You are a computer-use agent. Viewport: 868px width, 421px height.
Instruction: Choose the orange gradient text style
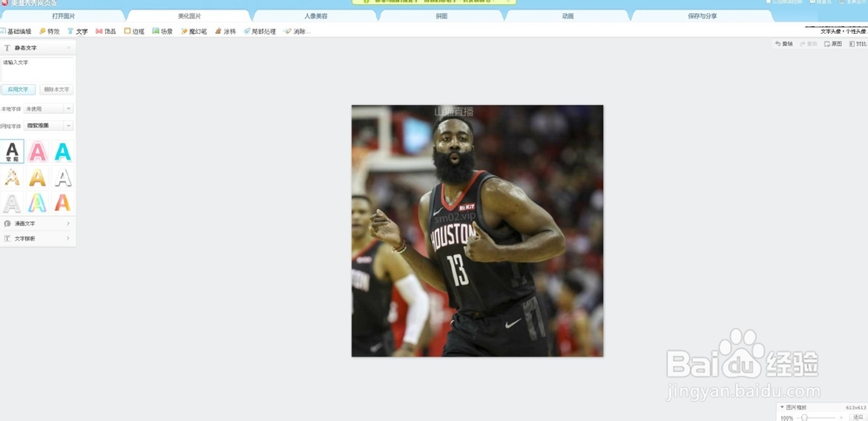62,203
